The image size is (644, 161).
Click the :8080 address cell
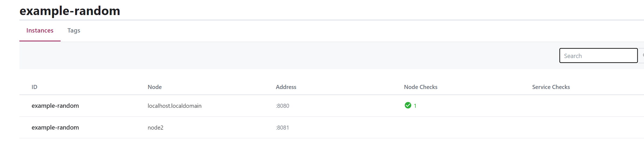tap(282, 106)
